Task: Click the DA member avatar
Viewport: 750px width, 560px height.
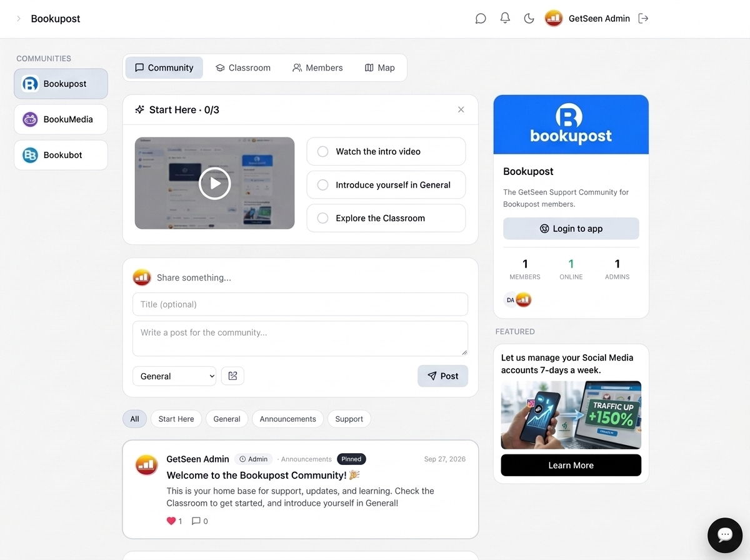Action: [510, 300]
